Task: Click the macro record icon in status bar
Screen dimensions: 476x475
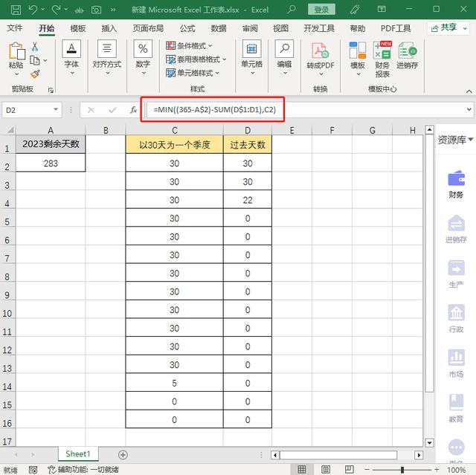Action: point(33,470)
